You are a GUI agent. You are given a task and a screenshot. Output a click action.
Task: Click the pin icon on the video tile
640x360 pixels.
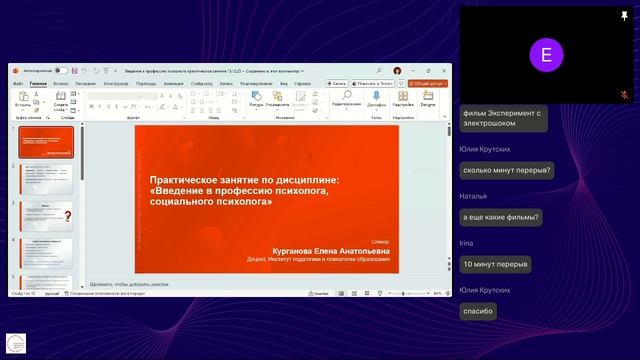click(624, 16)
